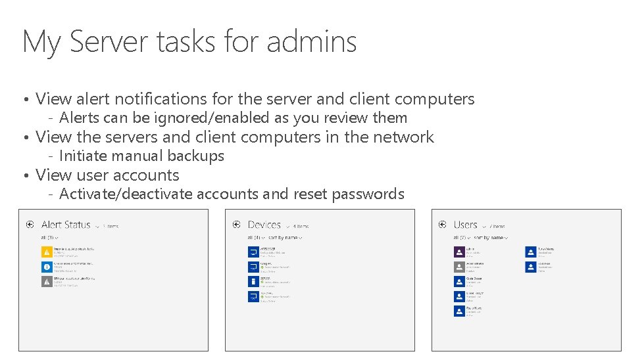The height and width of the screenshot is (362, 644).
Task: Select the top user tile in the right column
Action: (x=531, y=251)
